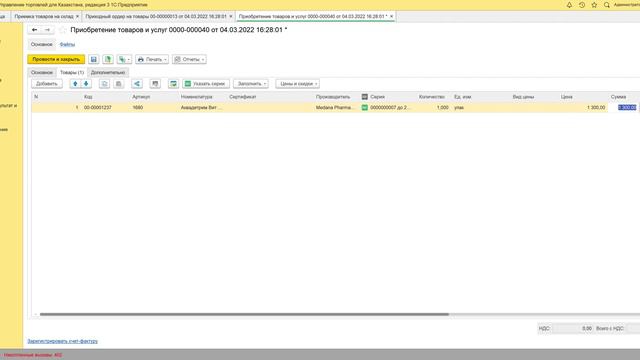
Task: Click the green post document icon
Action: 108,59
